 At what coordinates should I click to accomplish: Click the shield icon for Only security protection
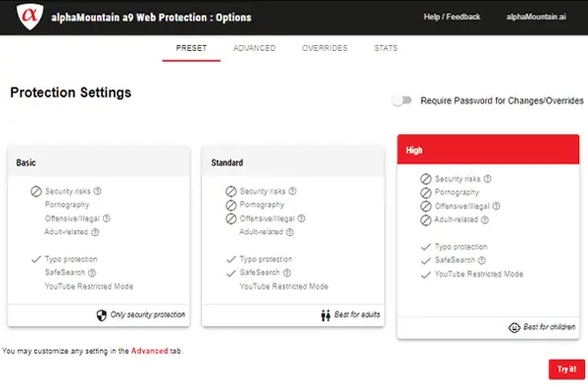(x=101, y=315)
